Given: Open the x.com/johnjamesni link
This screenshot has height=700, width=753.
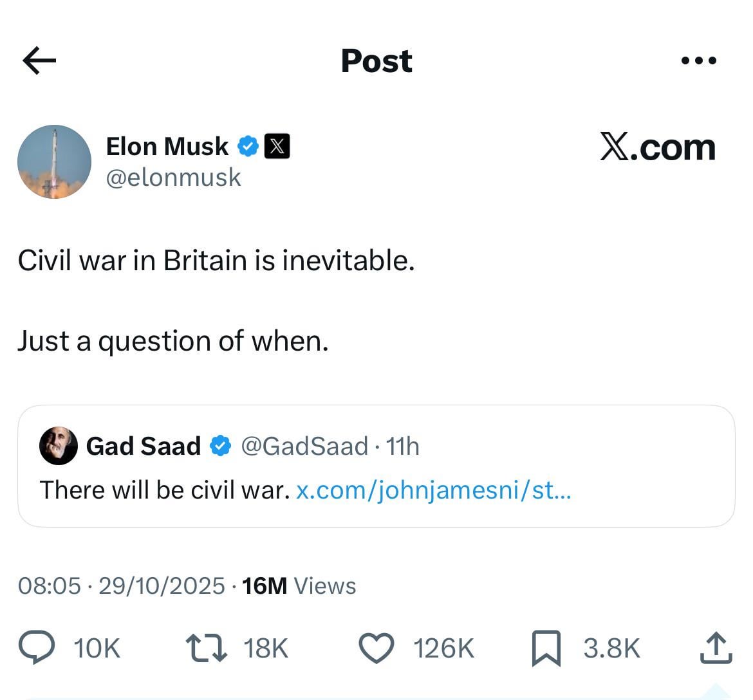Looking at the screenshot, I should (433, 490).
